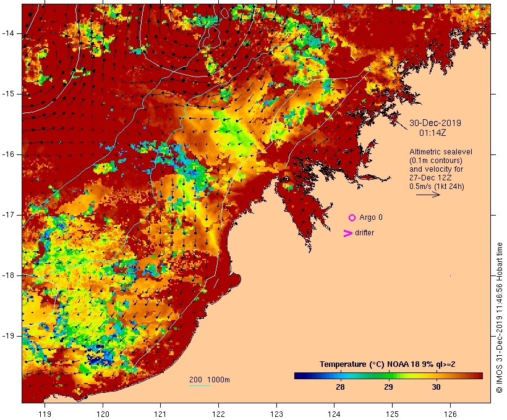
Task: Click the temperature color bar
Action: 388,376
